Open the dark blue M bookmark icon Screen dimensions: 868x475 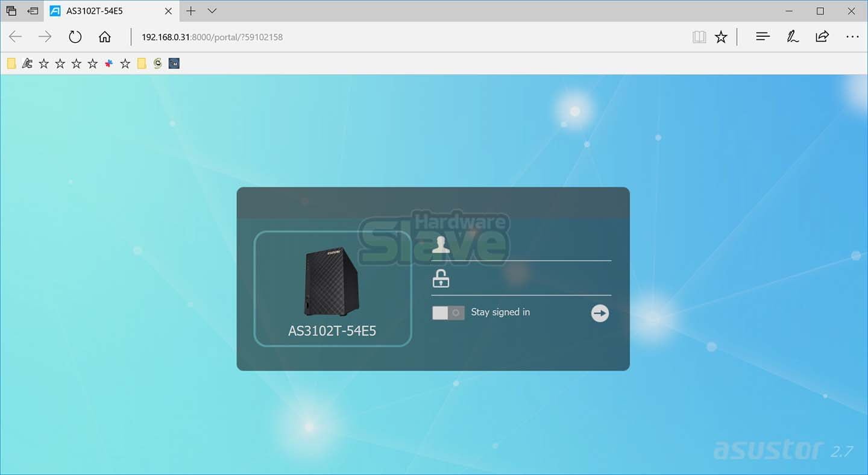click(x=174, y=63)
